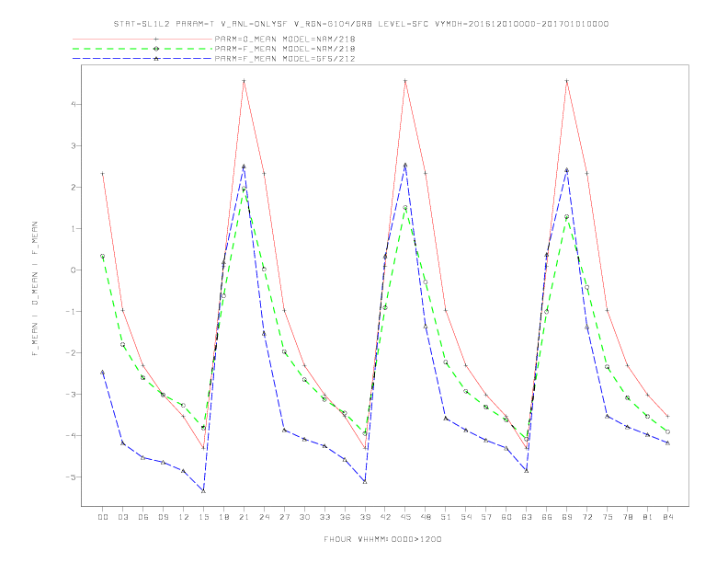Click x-axis tick label 30
The image size is (728, 563).
304,517
